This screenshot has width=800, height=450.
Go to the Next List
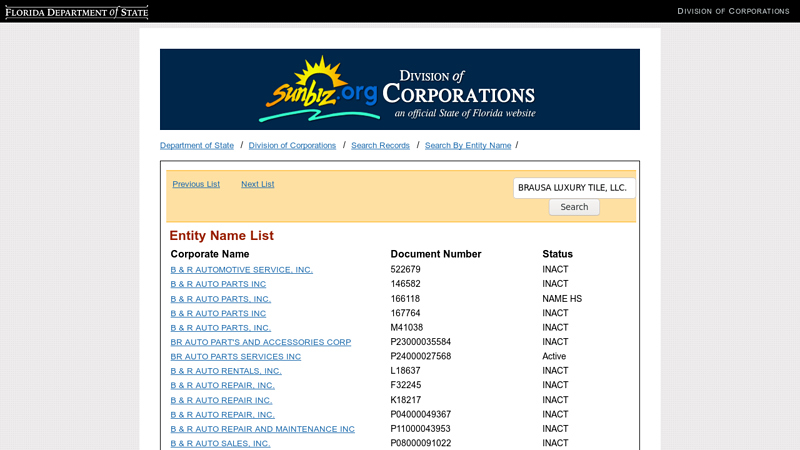click(258, 184)
